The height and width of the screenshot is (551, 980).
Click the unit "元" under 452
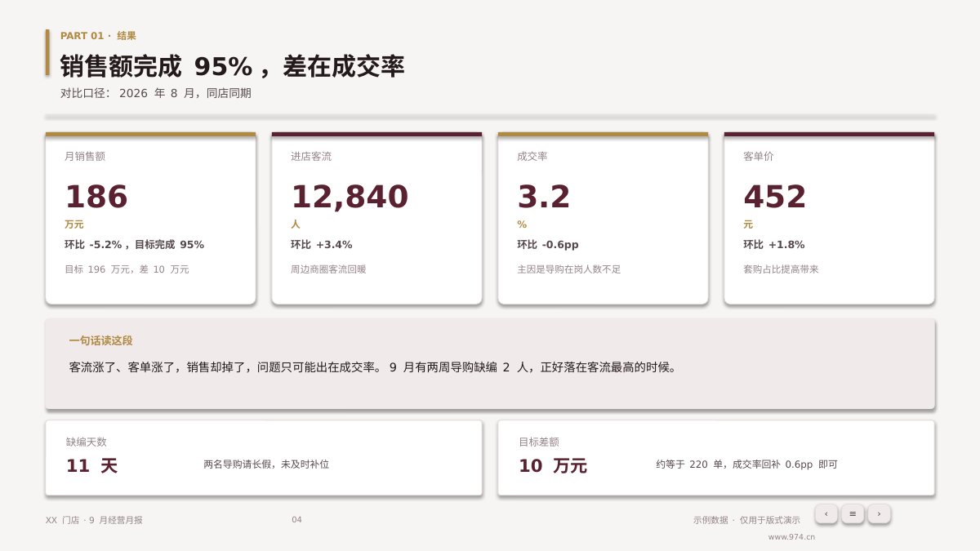click(x=748, y=224)
